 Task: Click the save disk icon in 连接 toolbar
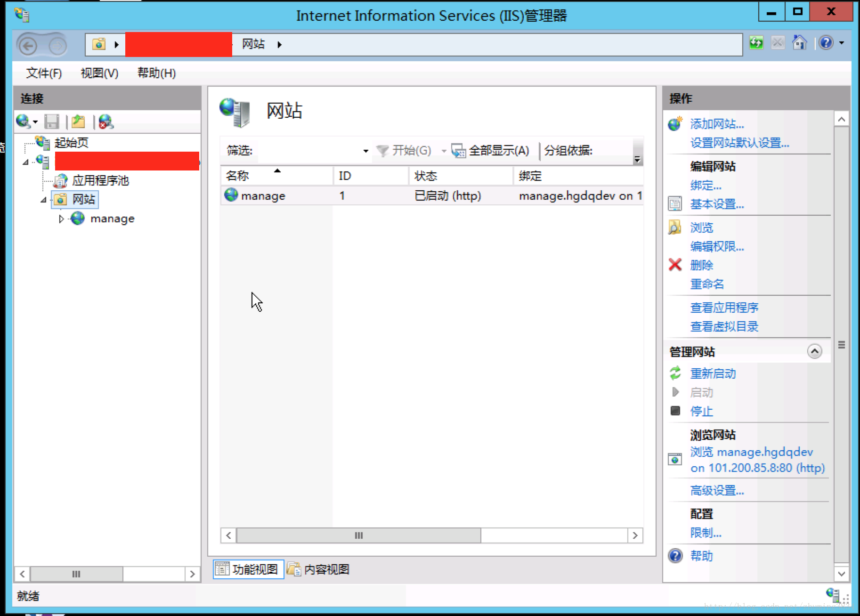pyautogui.click(x=52, y=122)
